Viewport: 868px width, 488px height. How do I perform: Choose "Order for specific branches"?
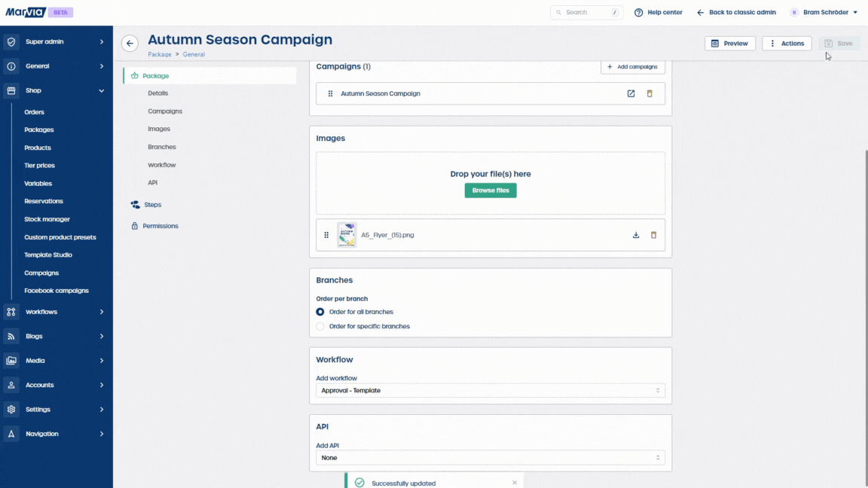click(320, 326)
